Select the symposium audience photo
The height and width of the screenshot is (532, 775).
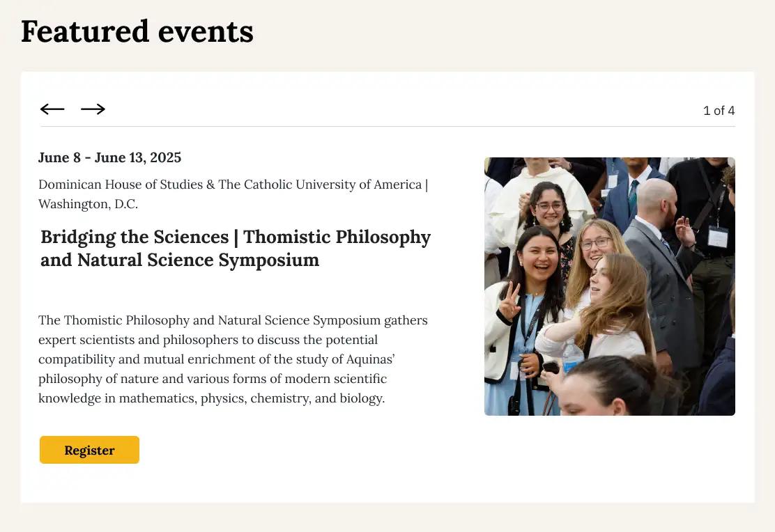pos(609,286)
